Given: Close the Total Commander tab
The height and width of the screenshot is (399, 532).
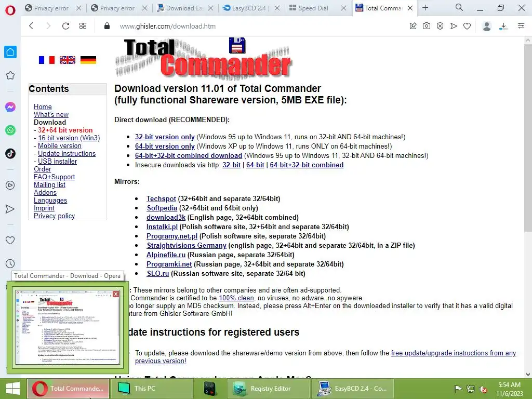Looking at the screenshot, I should coord(410,8).
